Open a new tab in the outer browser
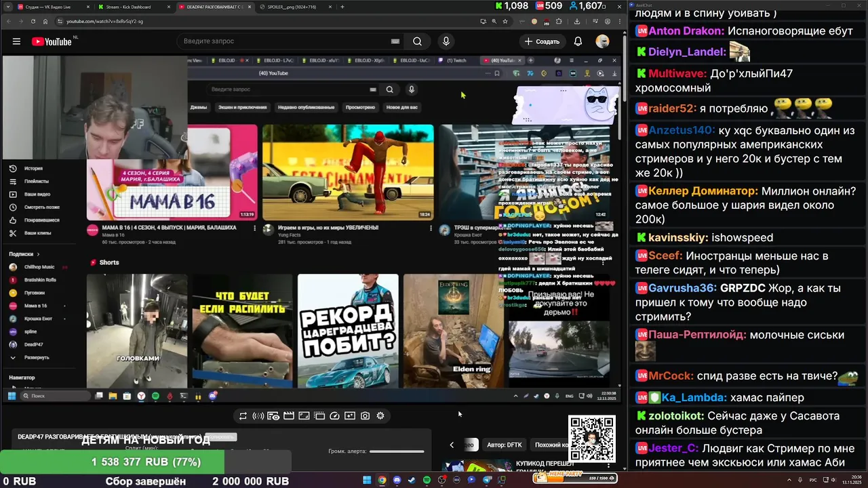 pyautogui.click(x=342, y=7)
